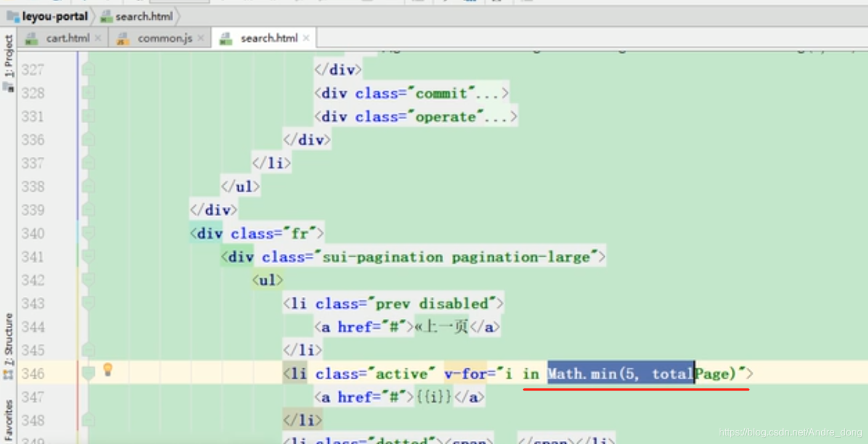Image resolution: width=868 pixels, height=444 pixels.
Task: Click search.html in the navigation bar
Action: 144,17
